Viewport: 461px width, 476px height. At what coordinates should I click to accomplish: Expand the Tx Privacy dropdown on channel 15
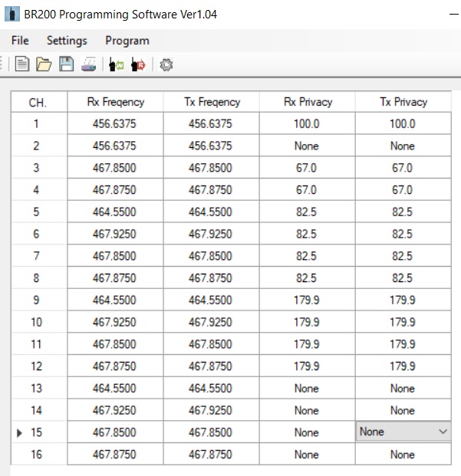(x=443, y=432)
